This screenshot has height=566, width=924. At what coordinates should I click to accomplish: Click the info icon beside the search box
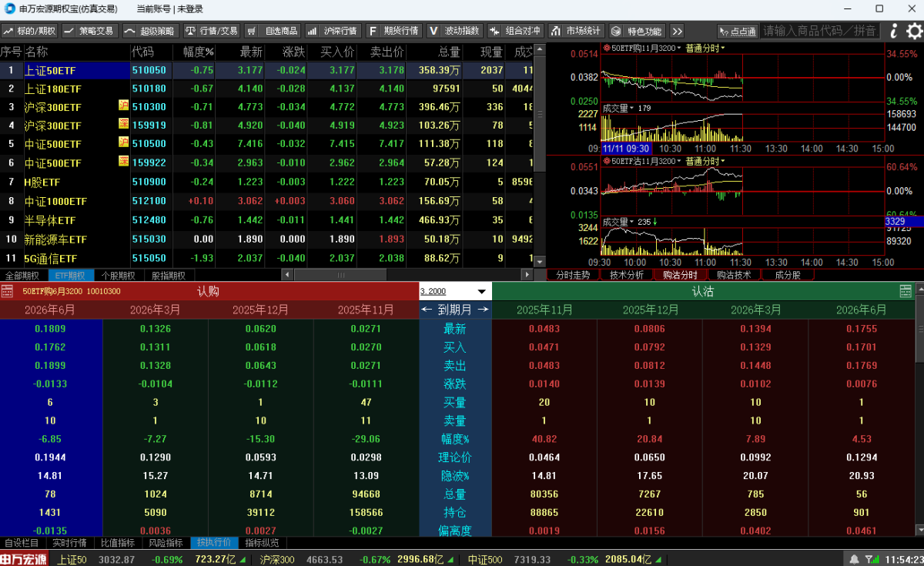coord(893,31)
